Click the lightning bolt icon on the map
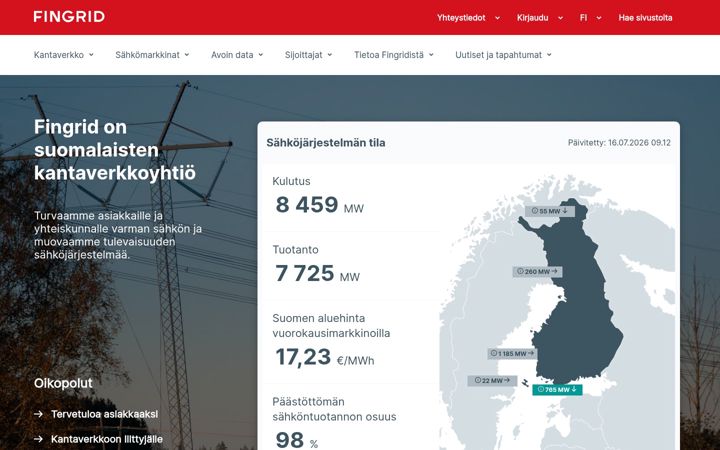 pos(525,382)
